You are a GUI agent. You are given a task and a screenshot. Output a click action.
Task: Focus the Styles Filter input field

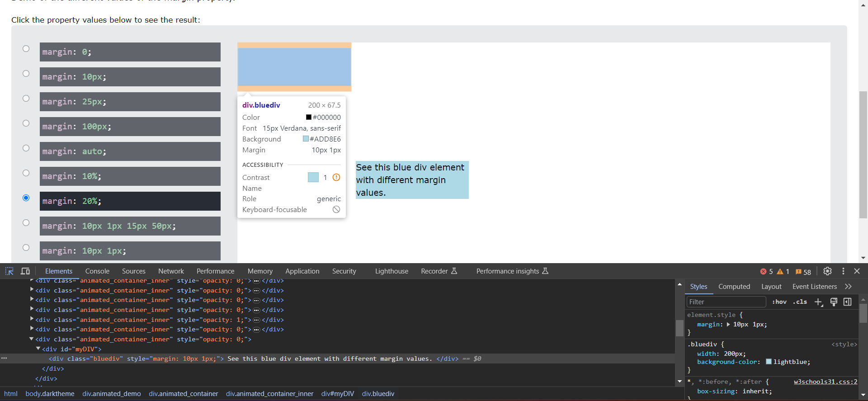click(x=726, y=302)
